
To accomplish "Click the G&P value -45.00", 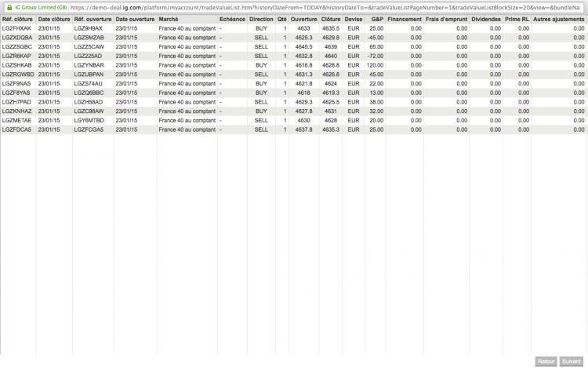I will tap(376, 38).
